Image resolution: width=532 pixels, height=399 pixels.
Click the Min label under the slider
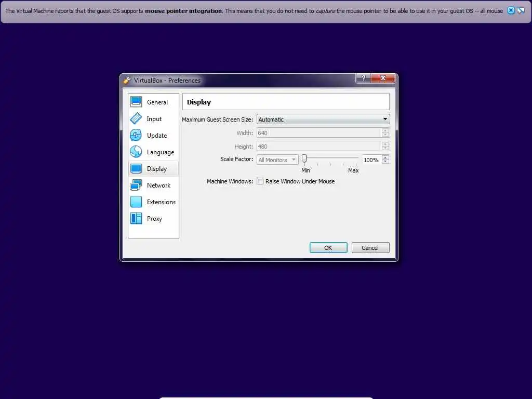[305, 170]
